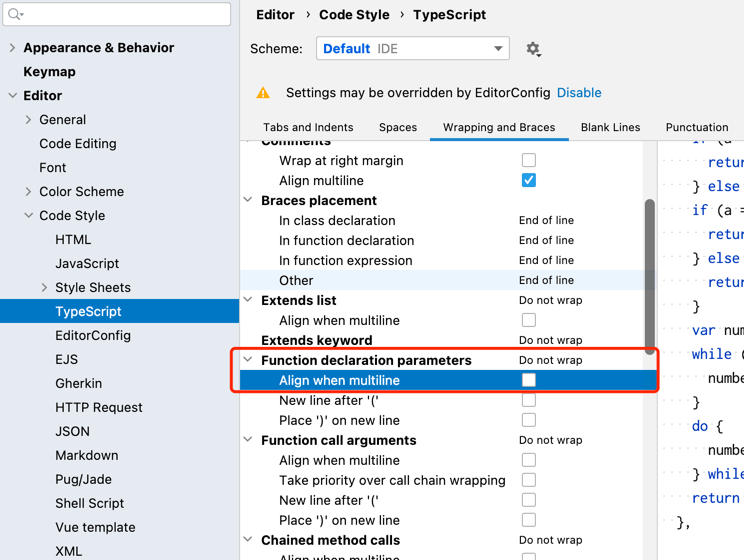Open the scheme gear actions menu
The height and width of the screenshot is (560, 744).
pos(533,49)
